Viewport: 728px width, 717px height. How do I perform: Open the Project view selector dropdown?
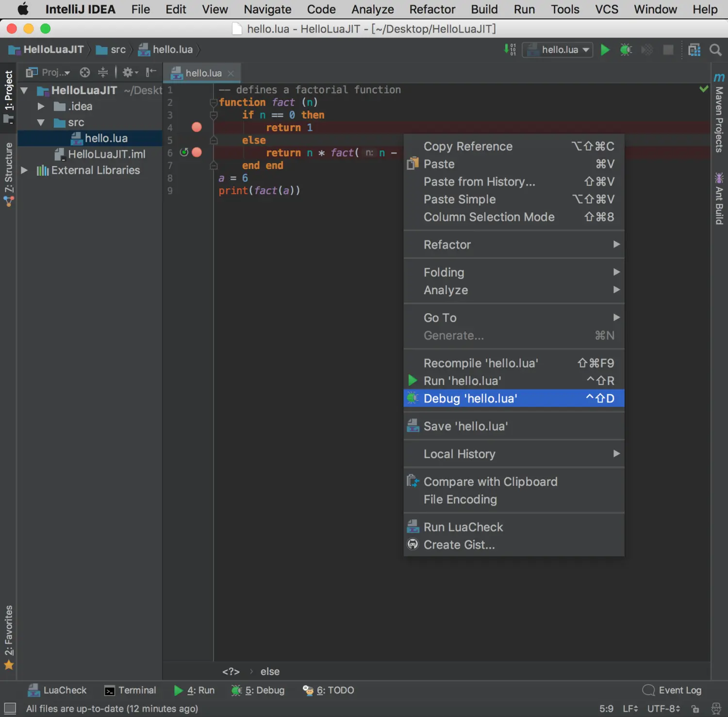[48, 72]
